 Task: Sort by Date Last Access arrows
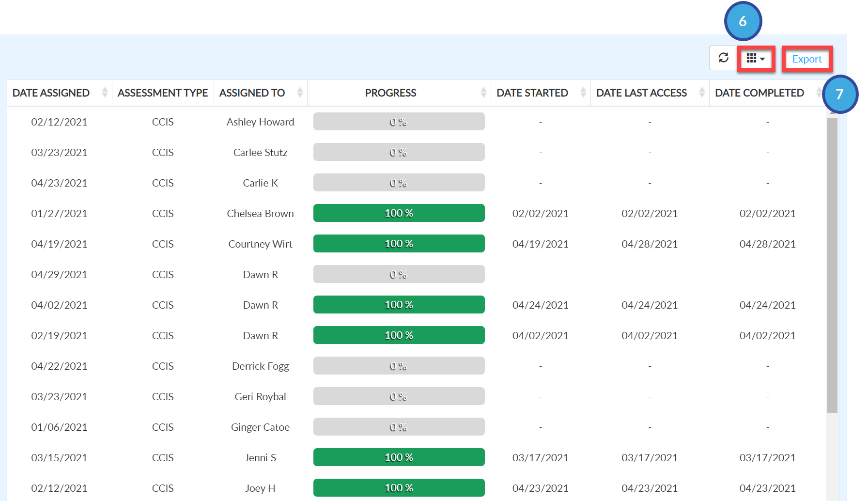tap(702, 93)
